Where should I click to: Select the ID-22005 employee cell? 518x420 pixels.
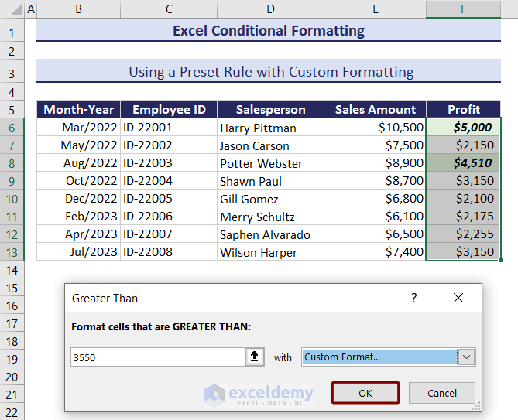coord(169,199)
